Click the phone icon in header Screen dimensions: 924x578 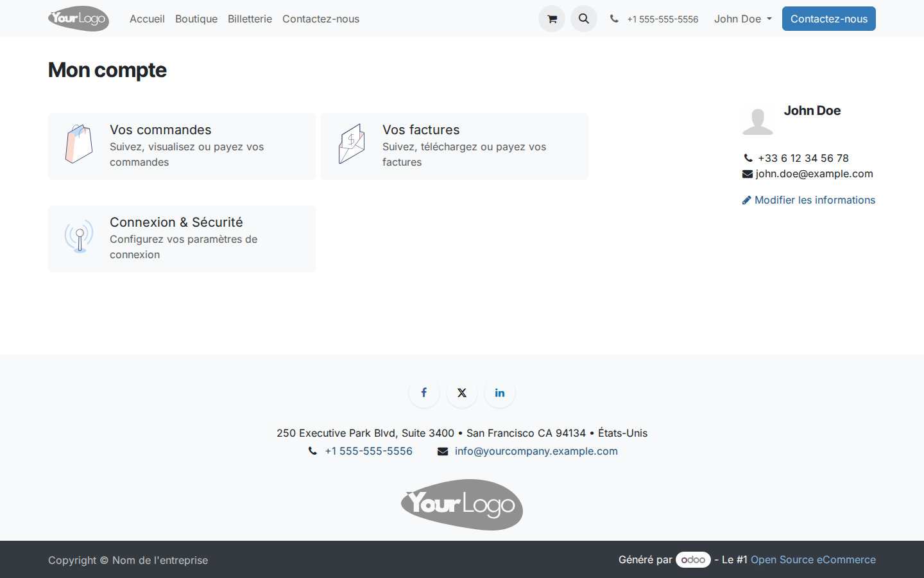click(x=614, y=19)
